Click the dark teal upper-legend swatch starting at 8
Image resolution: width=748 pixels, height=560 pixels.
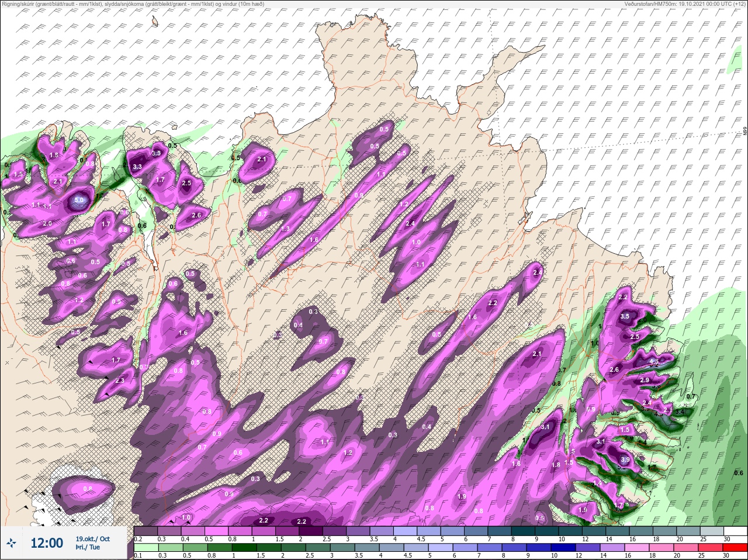pos(523,531)
